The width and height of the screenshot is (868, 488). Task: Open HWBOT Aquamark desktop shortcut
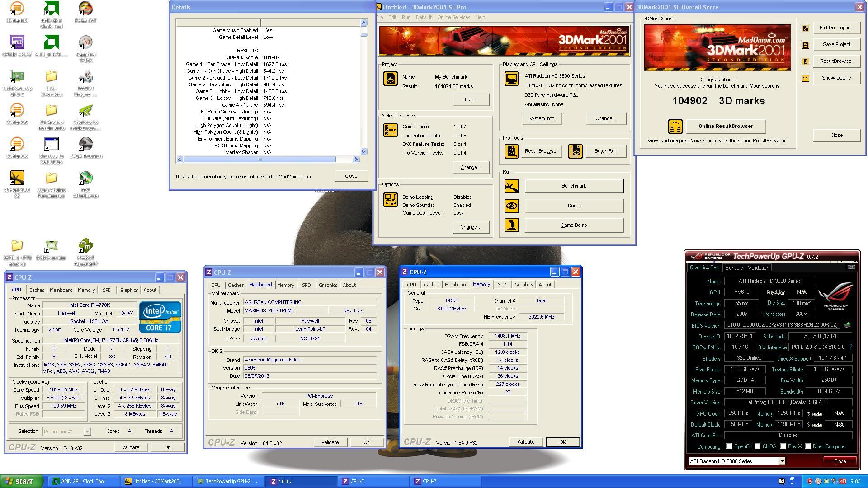(85, 252)
